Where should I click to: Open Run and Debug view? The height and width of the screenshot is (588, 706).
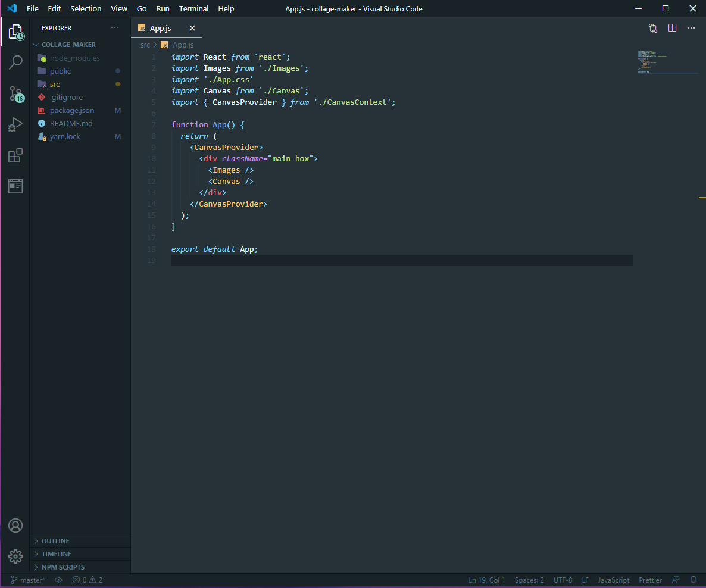[15, 124]
